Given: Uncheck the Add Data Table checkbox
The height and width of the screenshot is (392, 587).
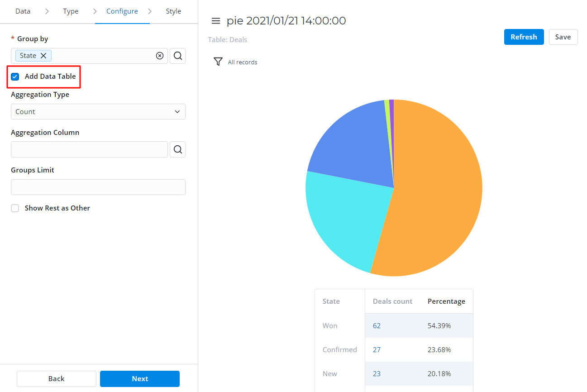Looking at the screenshot, I should [15, 76].
